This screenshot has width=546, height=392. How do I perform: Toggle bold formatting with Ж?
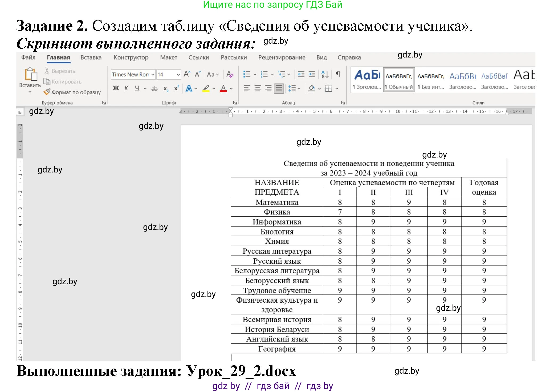click(x=116, y=88)
